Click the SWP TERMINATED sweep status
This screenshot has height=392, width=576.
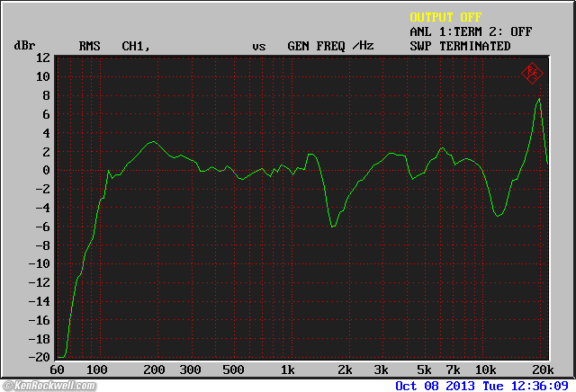click(x=459, y=46)
